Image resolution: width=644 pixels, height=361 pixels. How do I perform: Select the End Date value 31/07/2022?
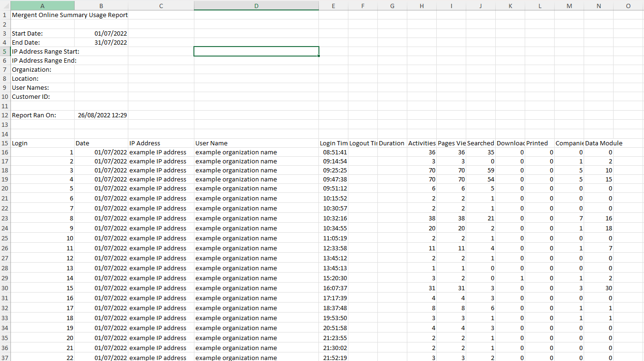pyautogui.click(x=101, y=42)
